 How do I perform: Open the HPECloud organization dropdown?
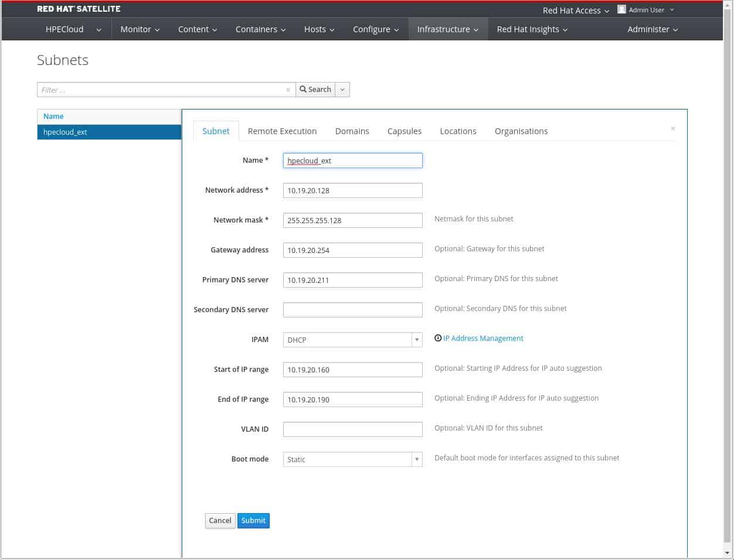(73, 29)
